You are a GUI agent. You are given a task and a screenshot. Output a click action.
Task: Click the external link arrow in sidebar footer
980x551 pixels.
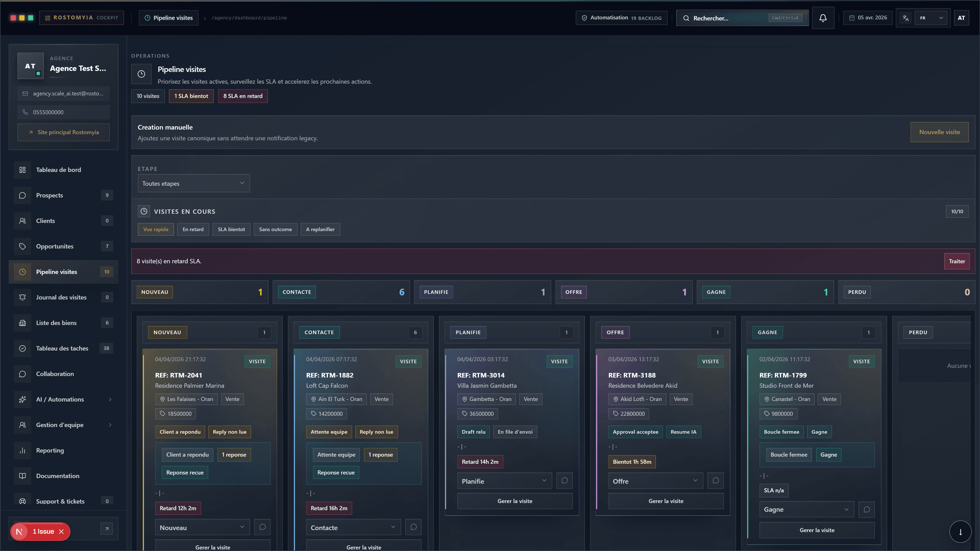pyautogui.click(x=107, y=529)
